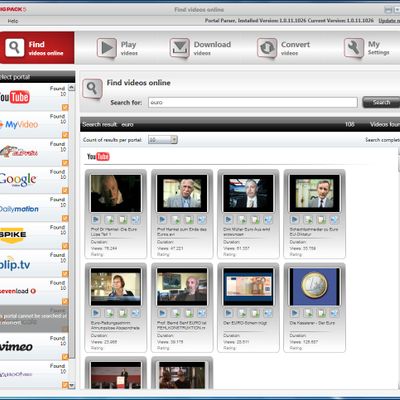The height and width of the screenshot is (400, 400).
Task: Open My Settings wrench icon
Action: 353,48
